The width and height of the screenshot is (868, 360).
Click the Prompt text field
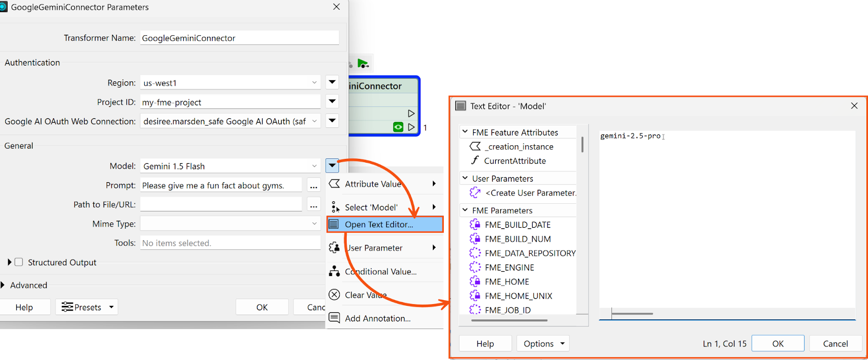pyautogui.click(x=221, y=185)
